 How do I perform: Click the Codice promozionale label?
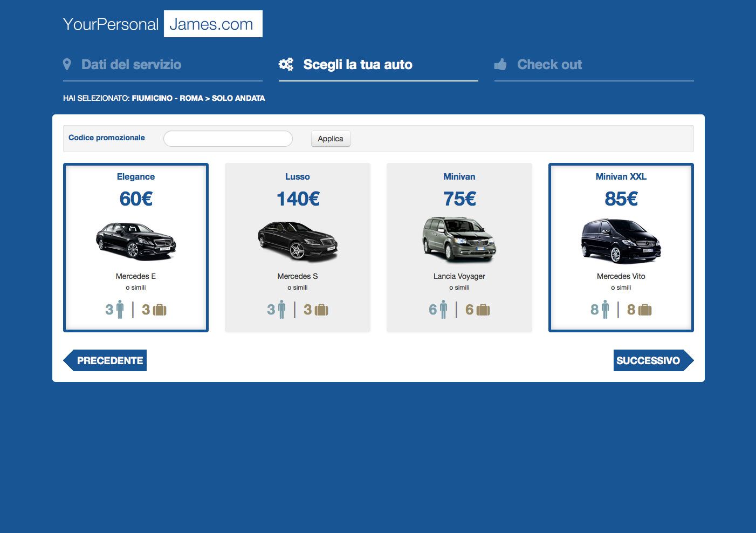[107, 138]
